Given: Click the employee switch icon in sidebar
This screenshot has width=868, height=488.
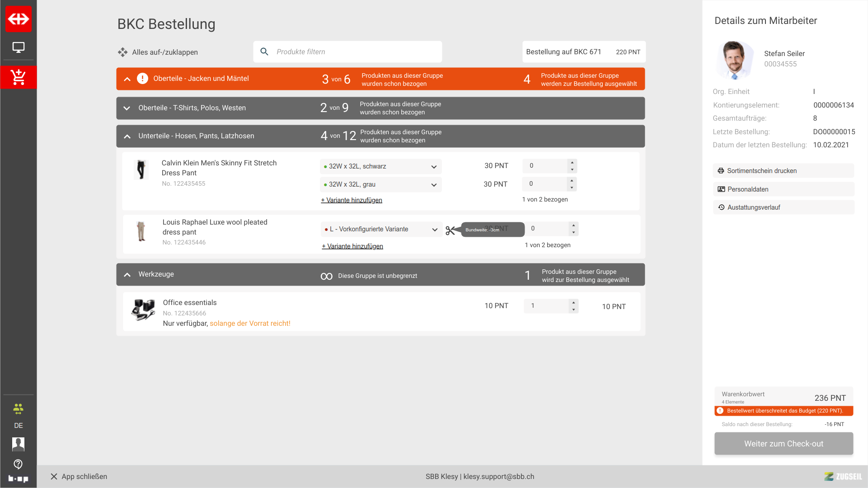Looking at the screenshot, I should click(19, 409).
